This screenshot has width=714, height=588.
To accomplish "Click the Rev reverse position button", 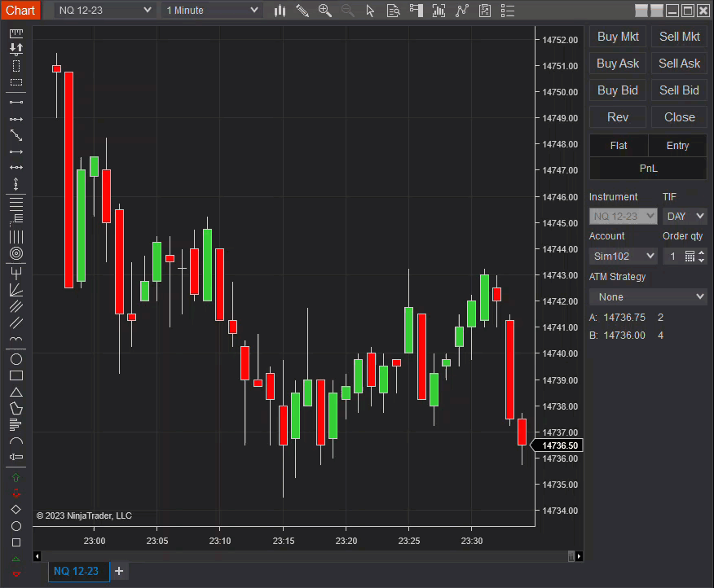I will (618, 117).
